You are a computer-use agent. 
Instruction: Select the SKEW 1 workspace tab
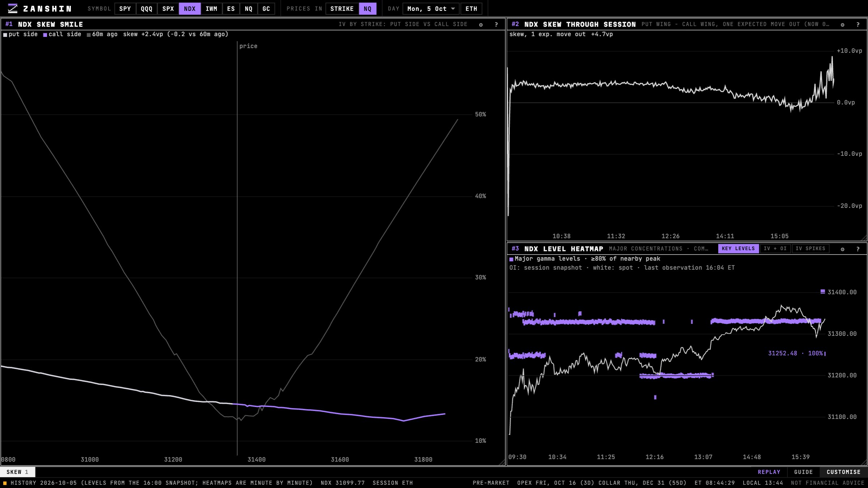17,472
